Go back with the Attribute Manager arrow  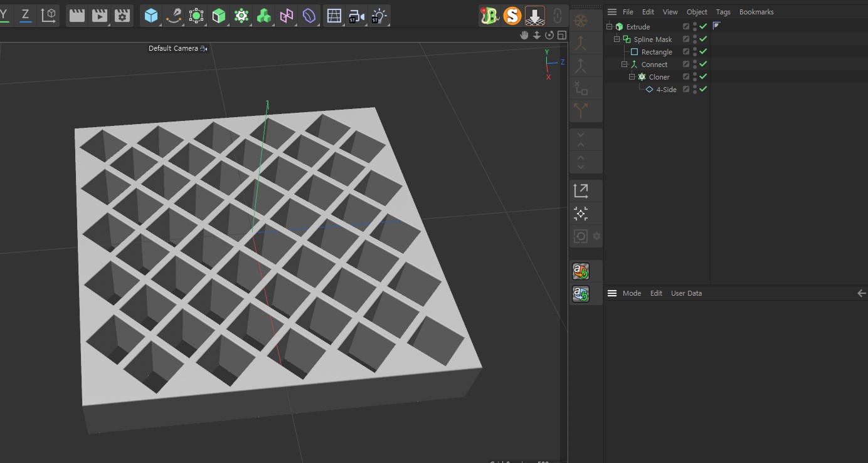861,293
